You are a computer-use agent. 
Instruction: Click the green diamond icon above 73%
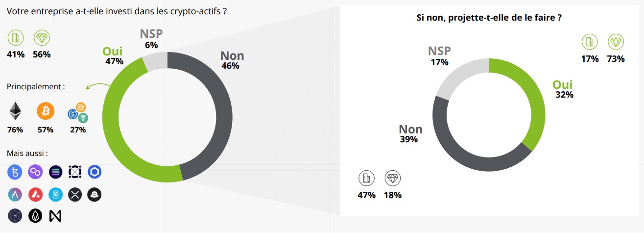(616, 42)
